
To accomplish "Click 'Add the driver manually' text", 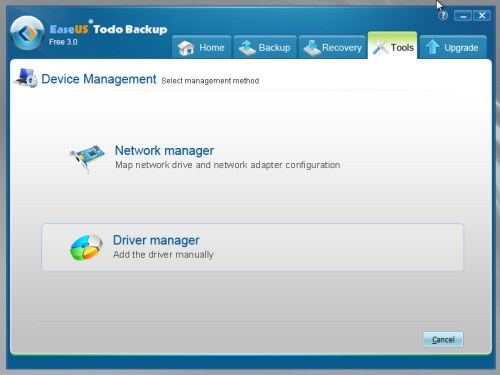I will (163, 255).
